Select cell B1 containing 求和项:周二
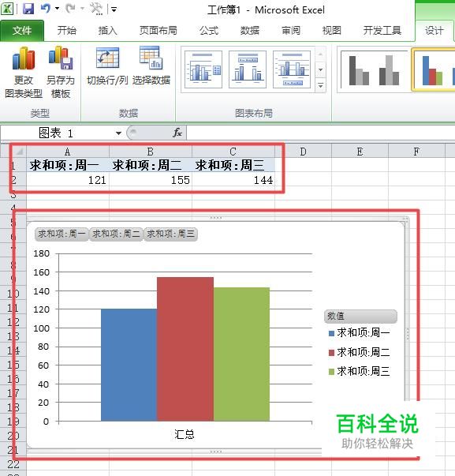The width and height of the screenshot is (455, 476). (151, 165)
